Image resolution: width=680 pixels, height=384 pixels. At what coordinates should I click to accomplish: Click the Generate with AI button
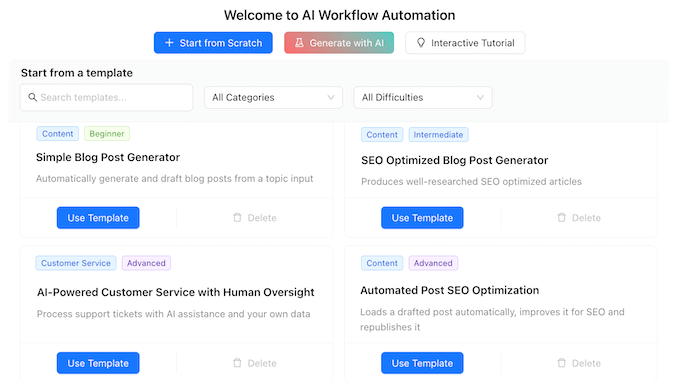click(x=339, y=43)
